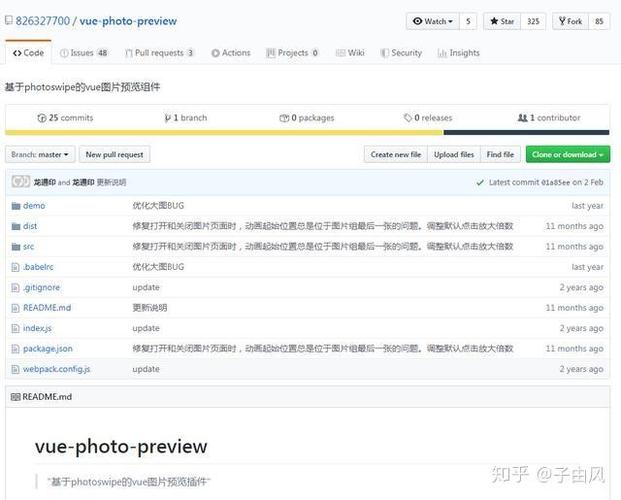Click the demo folder icon

[16, 206]
